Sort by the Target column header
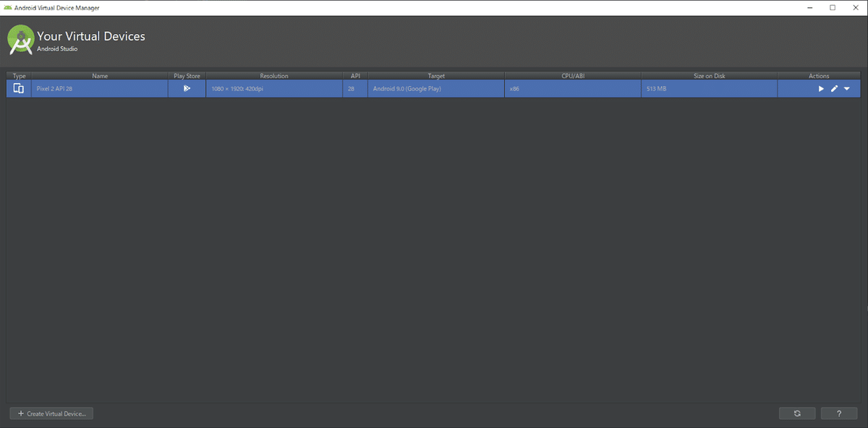Screen dimensions: 868x428 [x=436, y=76]
